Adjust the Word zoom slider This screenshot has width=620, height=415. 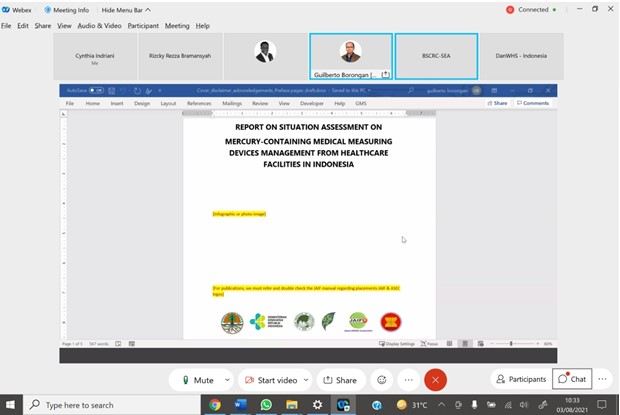click(x=511, y=344)
